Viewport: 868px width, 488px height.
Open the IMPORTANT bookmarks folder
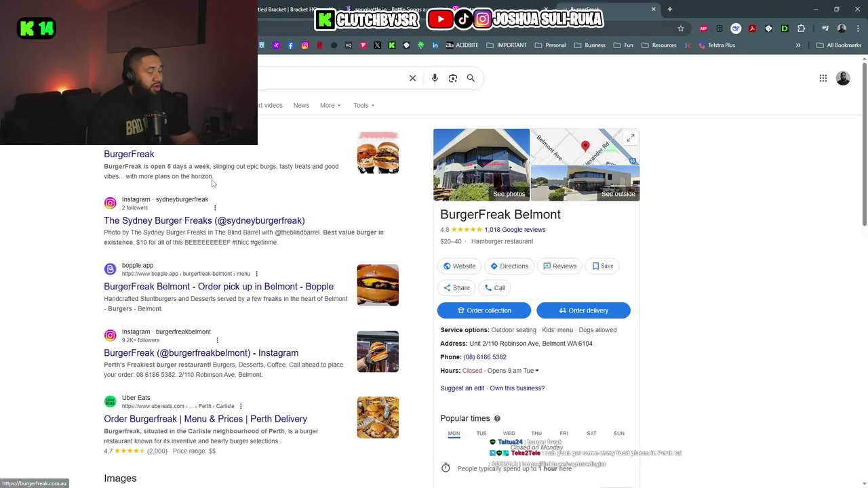click(x=506, y=45)
